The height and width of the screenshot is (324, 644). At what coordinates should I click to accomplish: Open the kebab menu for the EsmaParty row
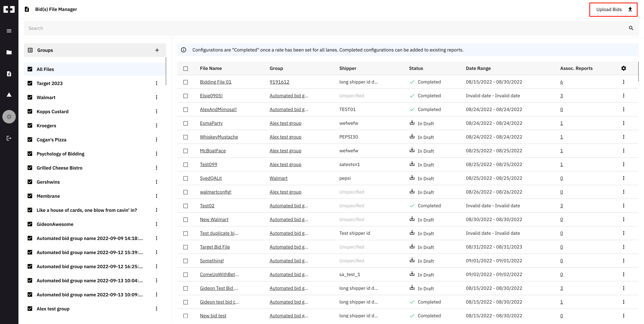[x=624, y=123]
